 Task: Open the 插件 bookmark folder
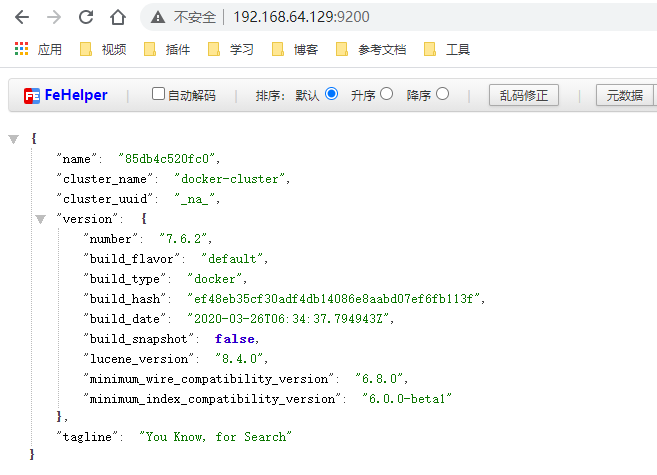pyautogui.click(x=167, y=49)
